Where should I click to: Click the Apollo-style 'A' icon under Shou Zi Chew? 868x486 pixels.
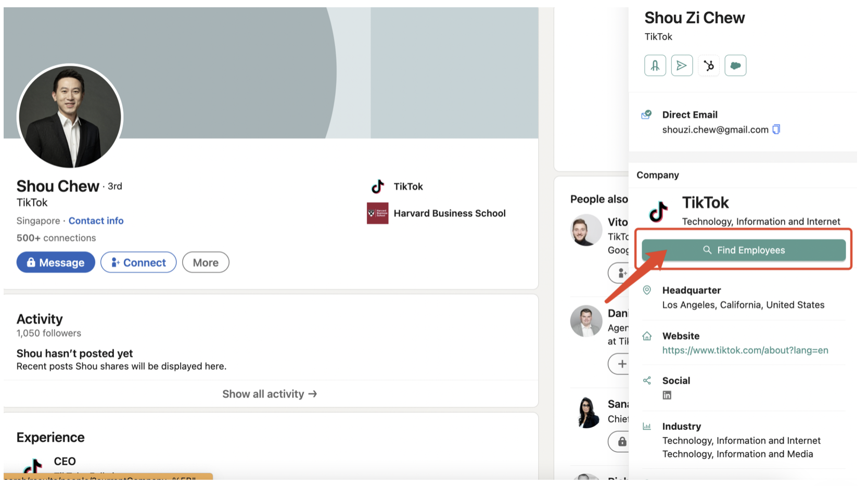coord(655,66)
